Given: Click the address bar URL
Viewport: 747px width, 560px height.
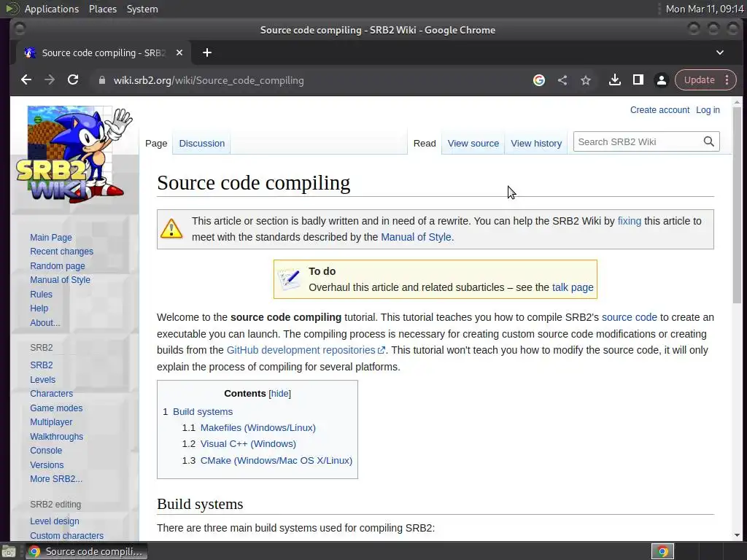Looking at the screenshot, I should coord(208,80).
